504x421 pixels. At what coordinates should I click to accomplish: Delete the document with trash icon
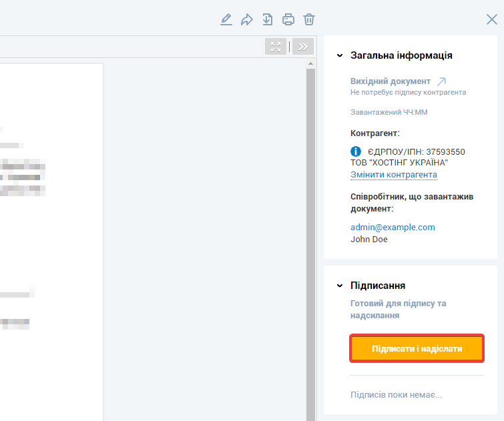(309, 19)
